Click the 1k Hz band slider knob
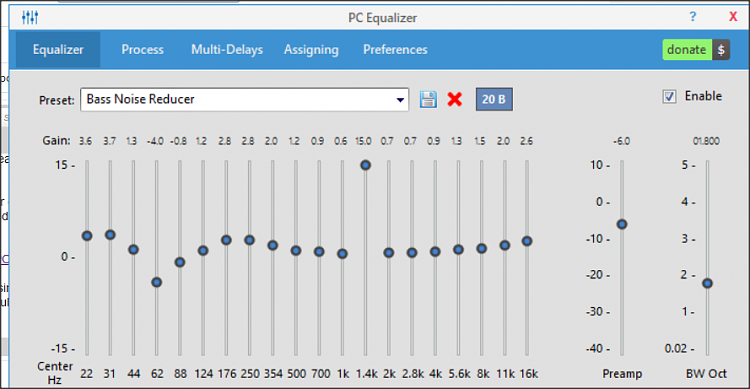Screen dimensions: 750x389 click(x=342, y=254)
